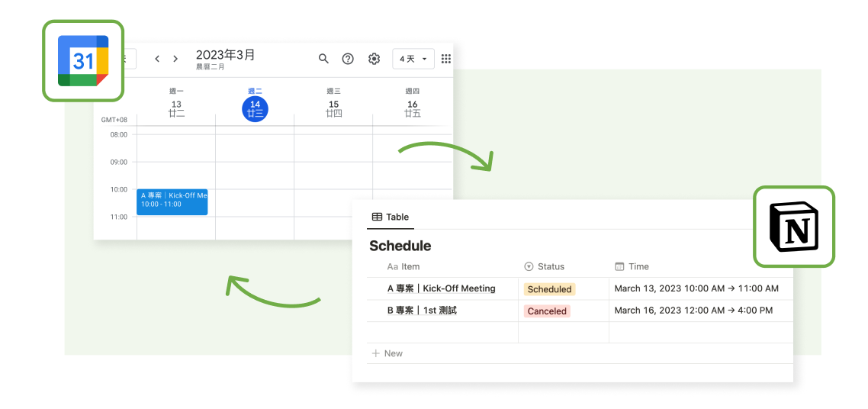Go to next period in calendar
The image size is (868, 409).
pyautogui.click(x=175, y=59)
